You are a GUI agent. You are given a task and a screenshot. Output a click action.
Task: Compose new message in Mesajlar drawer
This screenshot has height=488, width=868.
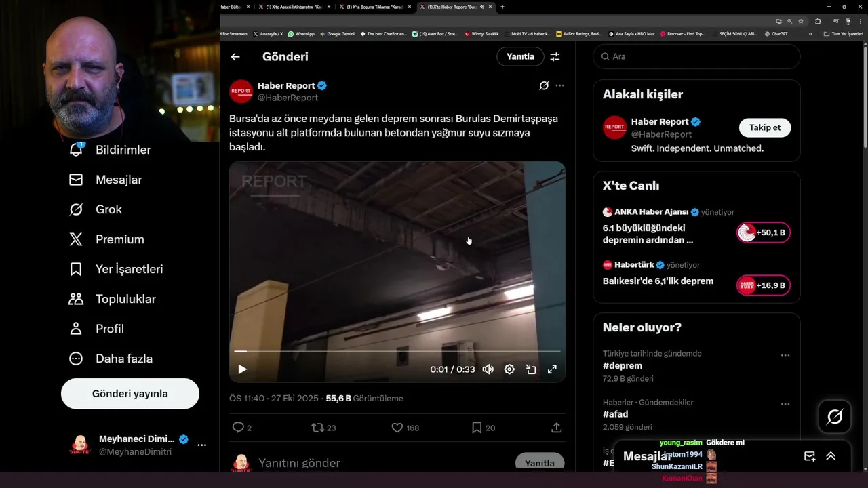coord(810,456)
